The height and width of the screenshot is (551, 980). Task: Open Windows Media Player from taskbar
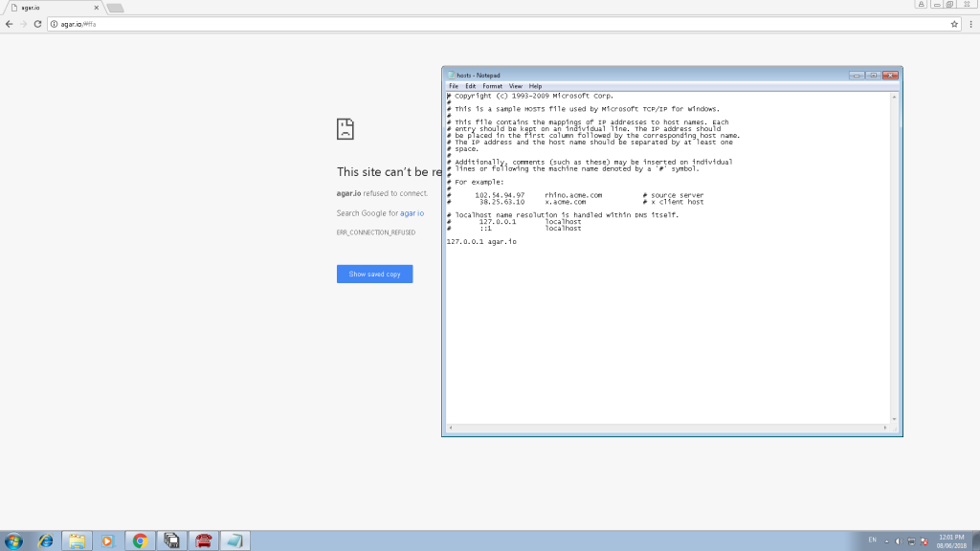tap(107, 541)
